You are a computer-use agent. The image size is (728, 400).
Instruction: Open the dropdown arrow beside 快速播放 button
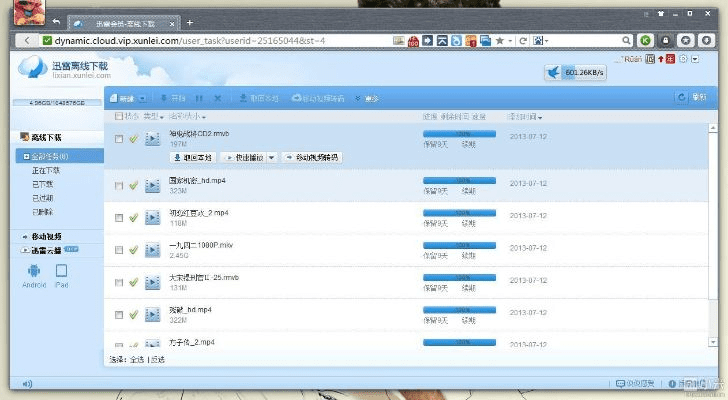(272, 157)
